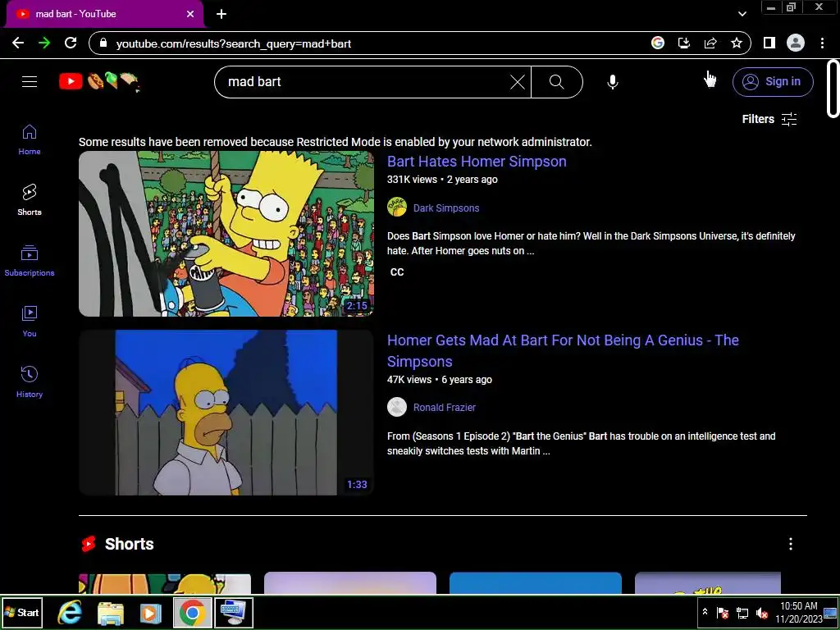Image resolution: width=840 pixels, height=630 pixels.
Task: Click the muted volume tray icon
Action: 761,612
